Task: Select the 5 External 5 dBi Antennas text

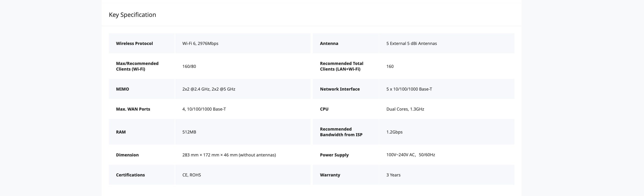Action: click(412, 43)
